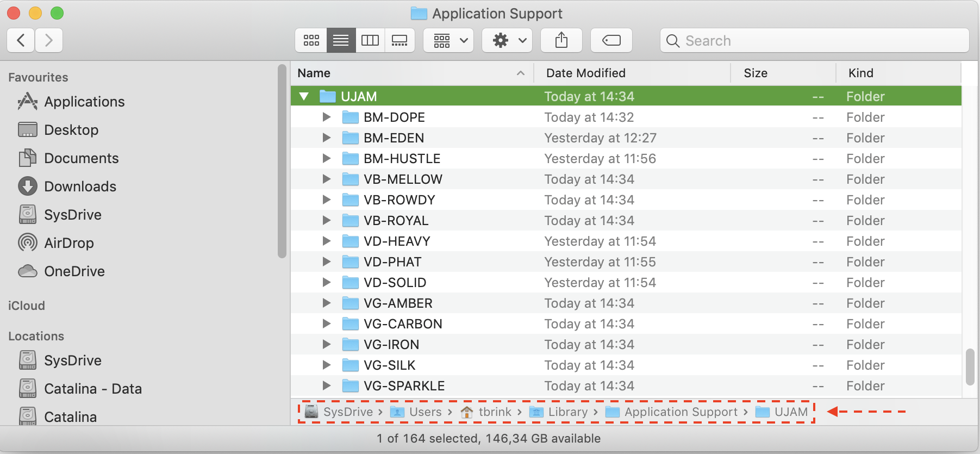Click the iCloud sidebar section heading

click(27, 306)
